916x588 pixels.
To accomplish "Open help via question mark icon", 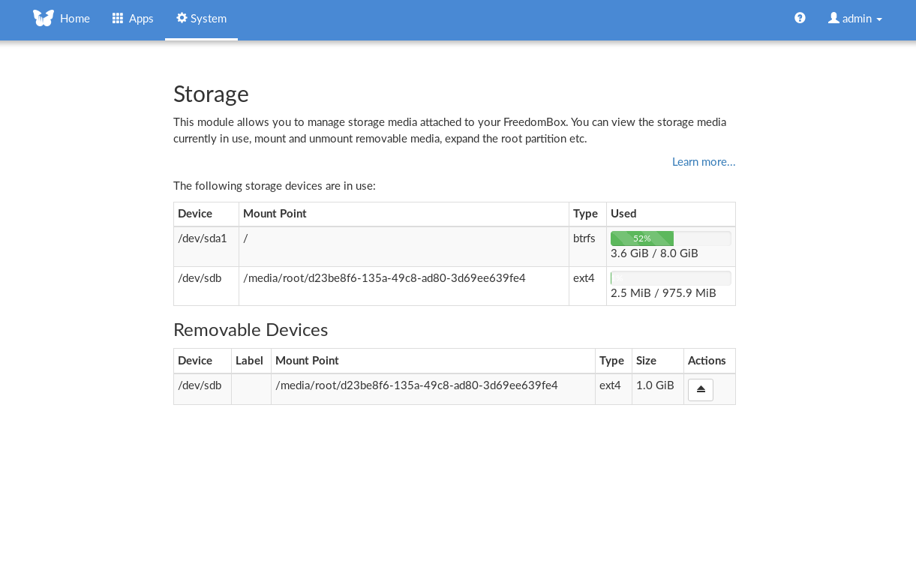I will [800, 18].
